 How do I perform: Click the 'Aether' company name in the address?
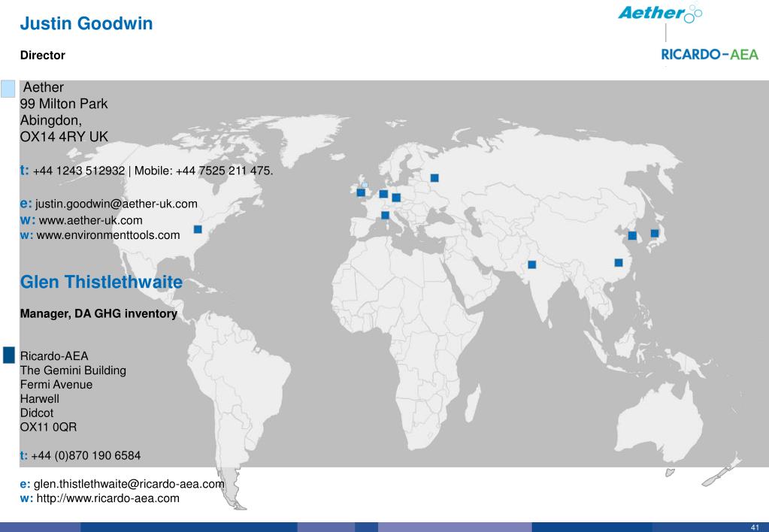(44, 87)
